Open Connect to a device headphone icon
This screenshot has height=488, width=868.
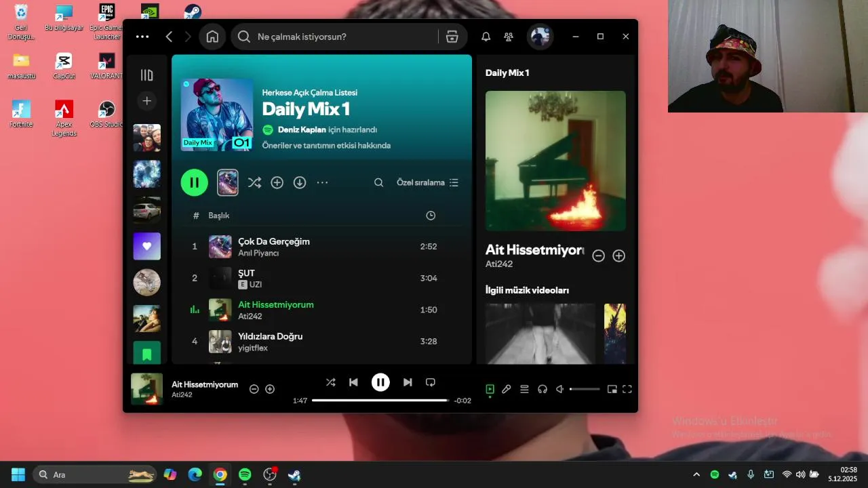pos(542,389)
